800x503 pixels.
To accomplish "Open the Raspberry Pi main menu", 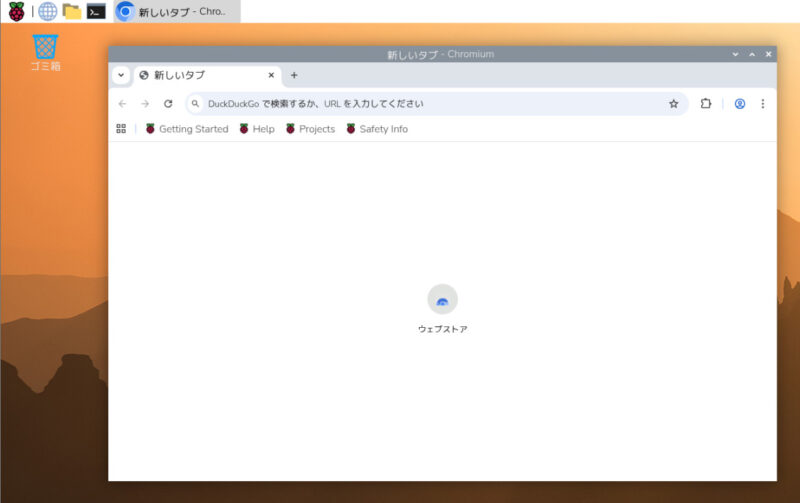I will click(17, 12).
